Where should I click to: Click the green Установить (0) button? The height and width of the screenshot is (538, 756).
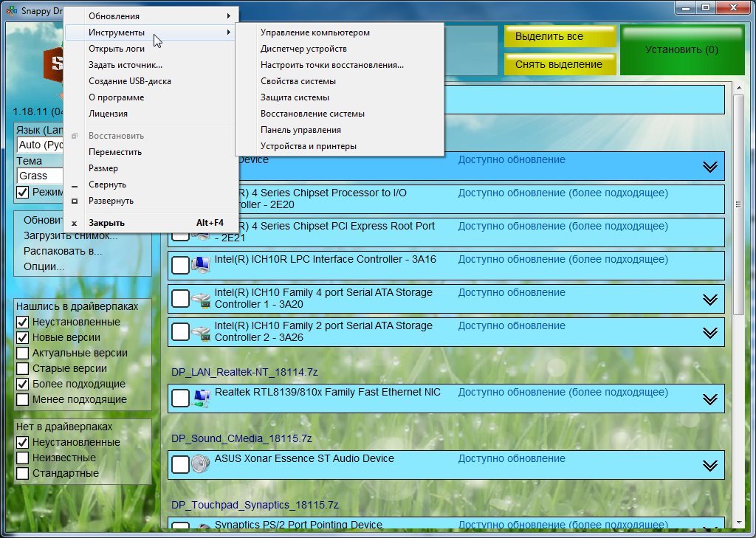(x=681, y=50)
